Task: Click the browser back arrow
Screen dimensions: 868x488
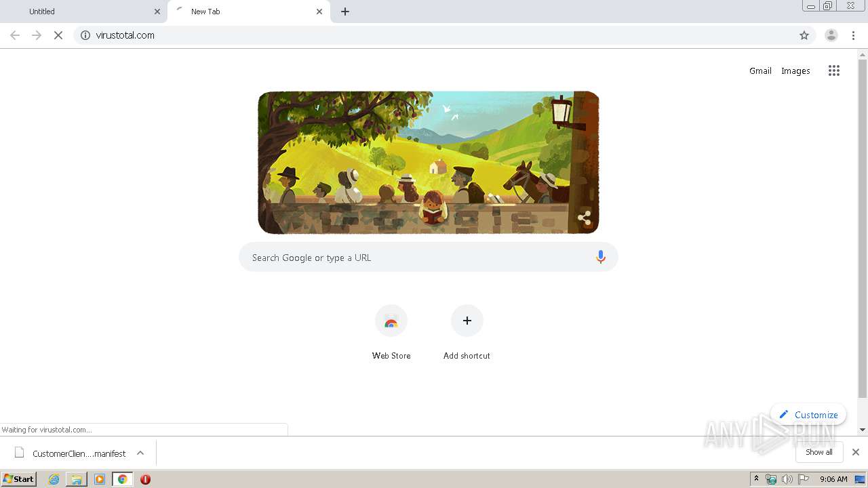Action: click(15, 35)
